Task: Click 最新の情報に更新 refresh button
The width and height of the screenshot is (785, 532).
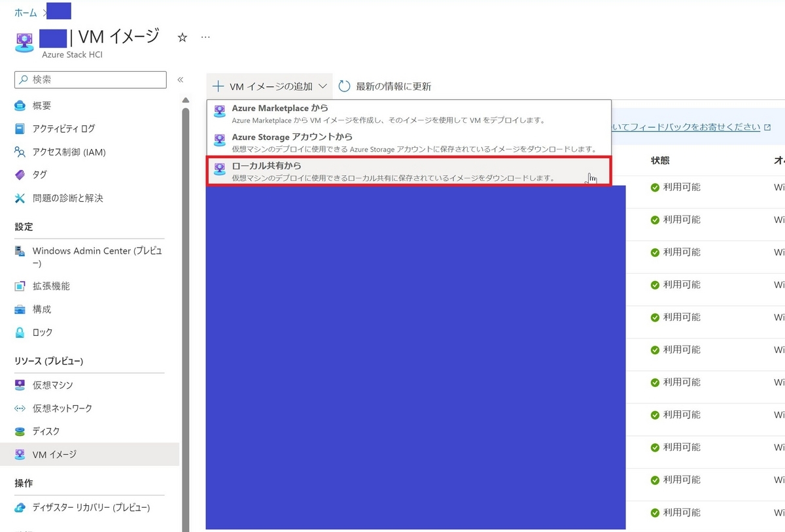Action: [x=385, y=86]
